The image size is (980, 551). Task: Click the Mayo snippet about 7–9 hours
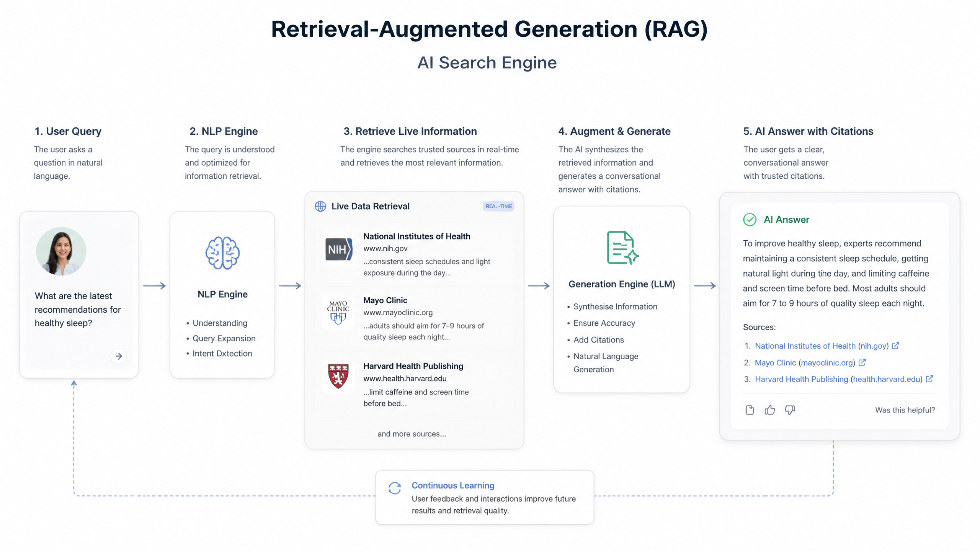(x=423, y=331)
